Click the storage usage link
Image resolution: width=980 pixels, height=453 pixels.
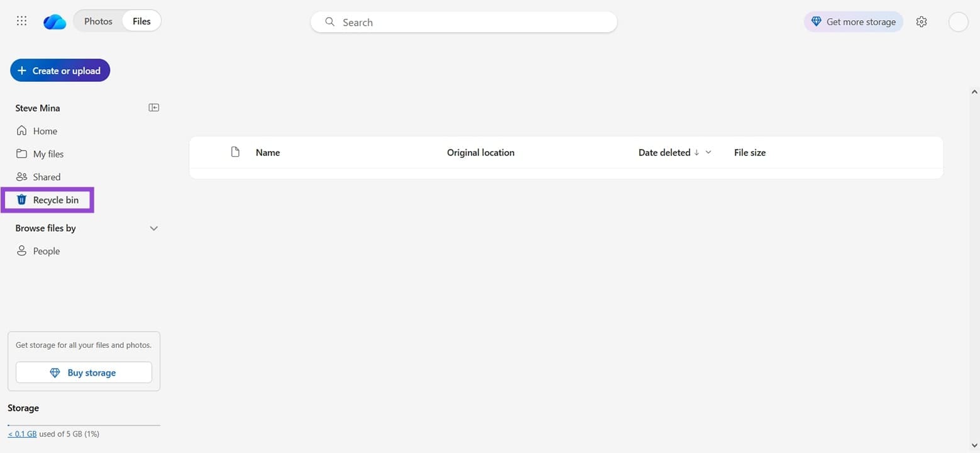tap(22, 433)
